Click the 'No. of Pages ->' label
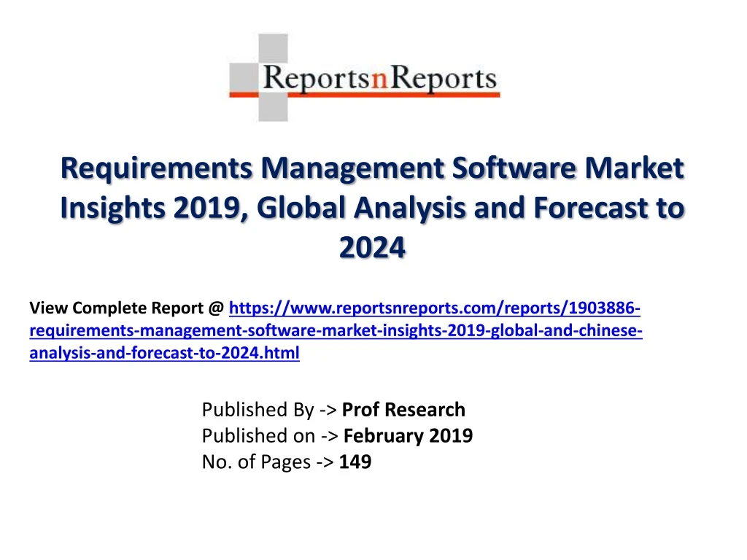Screen dimensions: 747x560 (x=268, y=462)
